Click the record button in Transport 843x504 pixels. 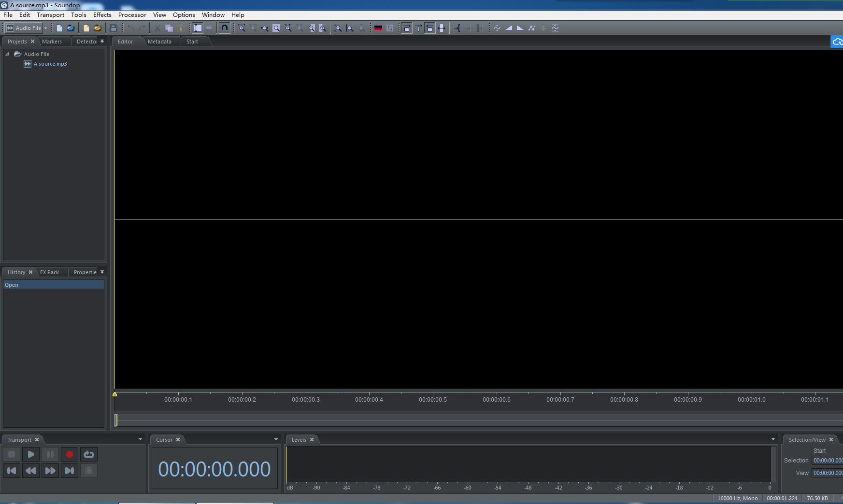tap(70, 454)
